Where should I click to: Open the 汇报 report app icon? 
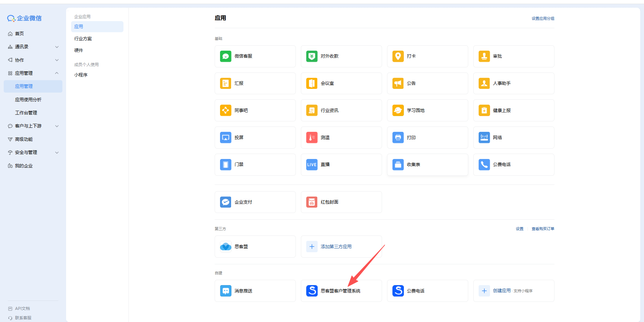[225, 83]
